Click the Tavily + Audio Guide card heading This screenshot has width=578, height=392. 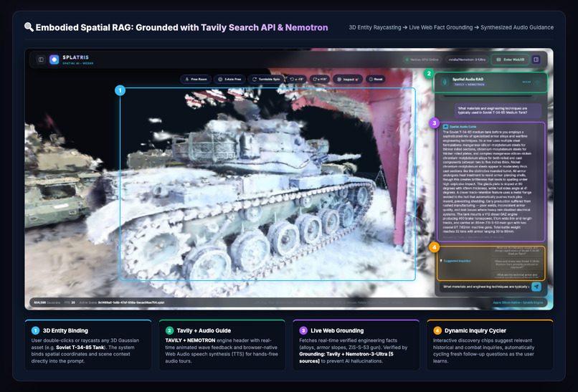click(204, 330)
